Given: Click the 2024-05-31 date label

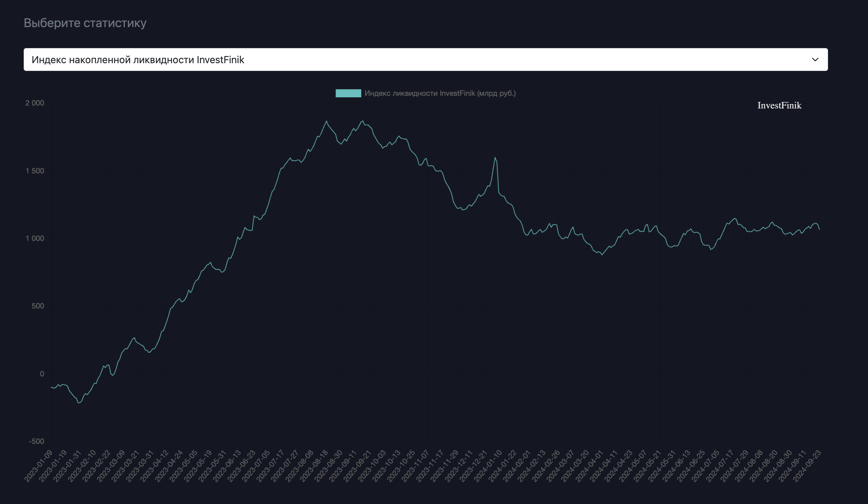Looking at the screenshot, I should 662,466.
